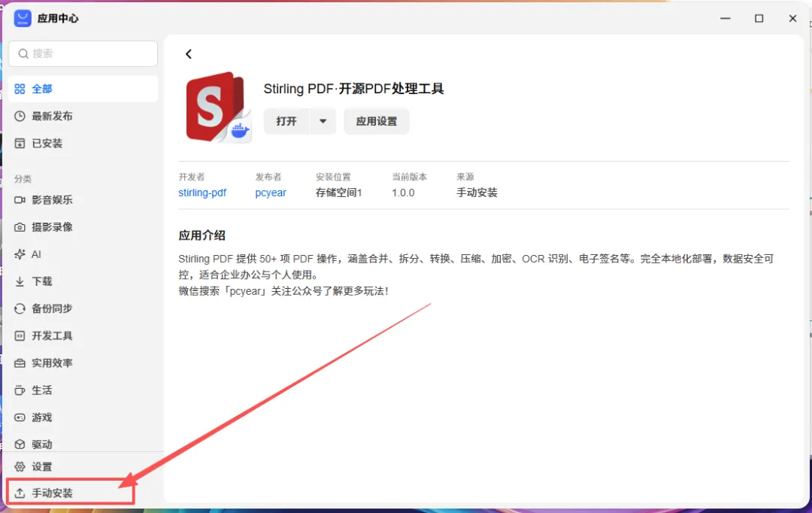Viewport: 812px width, 513px height.
Task: Open the AI category label
Action: click(x=36, y=254)
